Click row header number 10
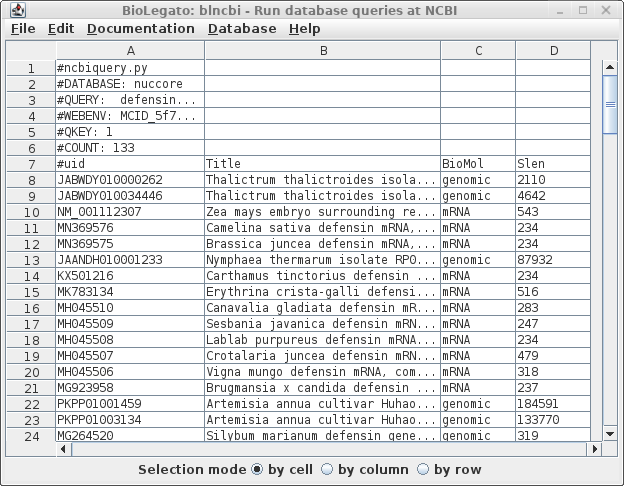Viewport: 624px width, 486px height. tap(31, 212)
